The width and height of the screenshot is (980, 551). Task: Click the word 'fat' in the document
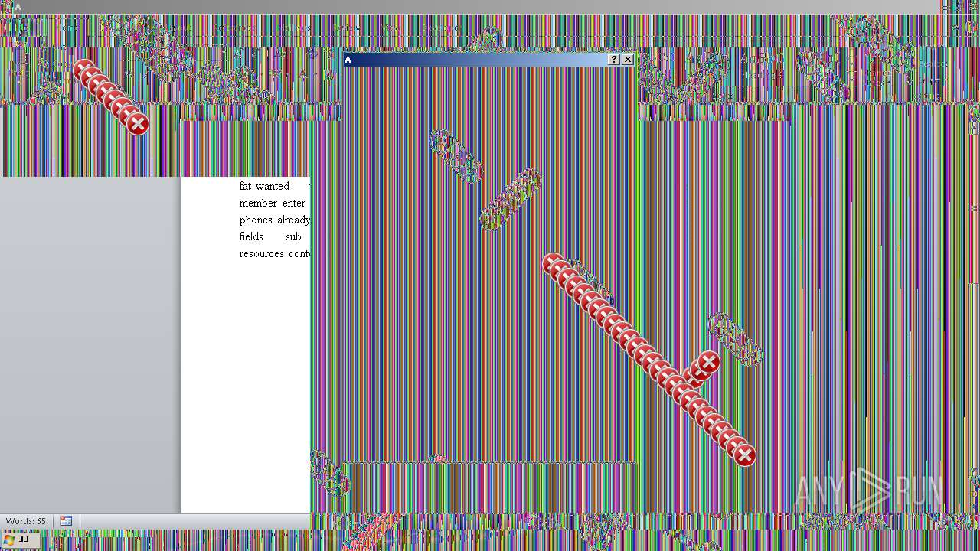coord(245,186)
